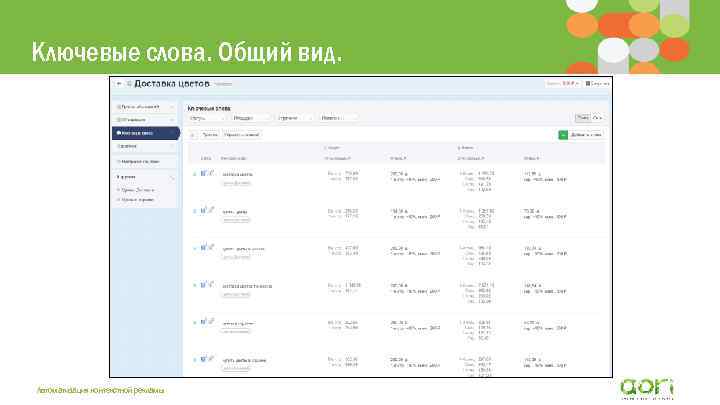This screenshot has height=405, width=720.
Task: Toggle status dot of first keyword row
Action: pyautogui.click(x=195, y=174)
